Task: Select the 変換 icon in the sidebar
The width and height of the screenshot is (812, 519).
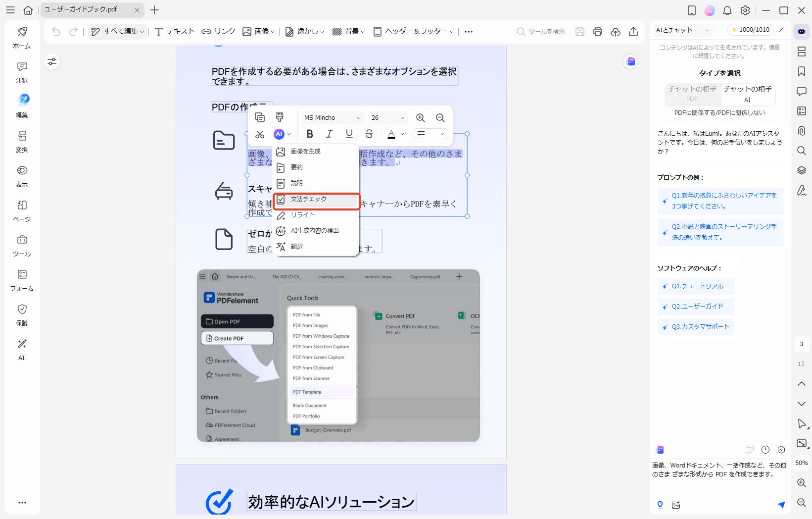Action: (22, 140)
